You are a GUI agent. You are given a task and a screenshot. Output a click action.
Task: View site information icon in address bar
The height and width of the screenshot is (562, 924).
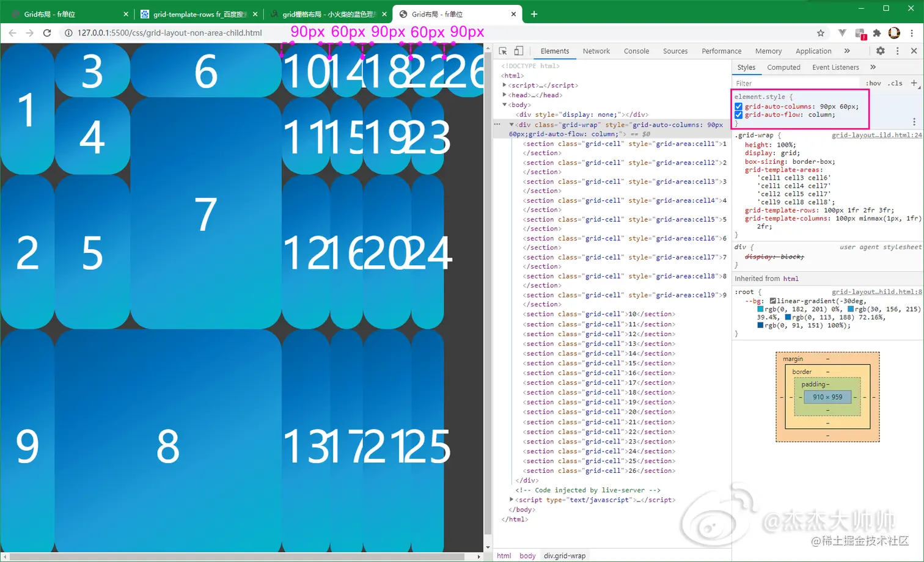(x=68, y=33)
